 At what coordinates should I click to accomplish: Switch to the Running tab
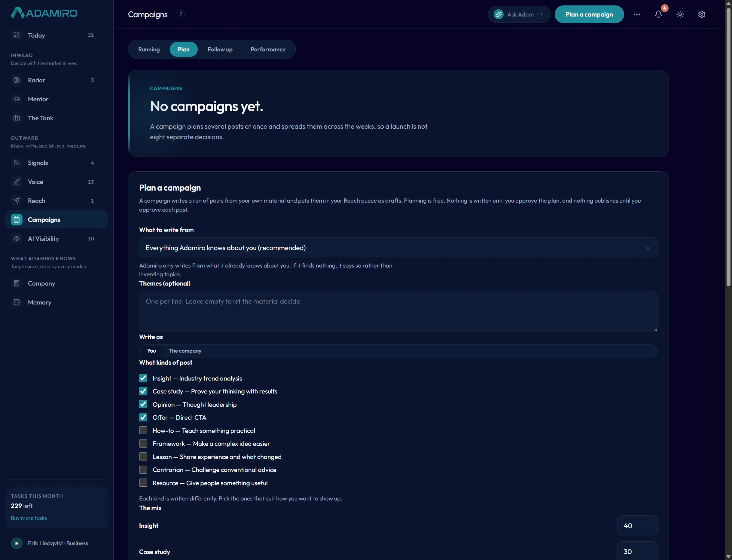tap(149, 49)
